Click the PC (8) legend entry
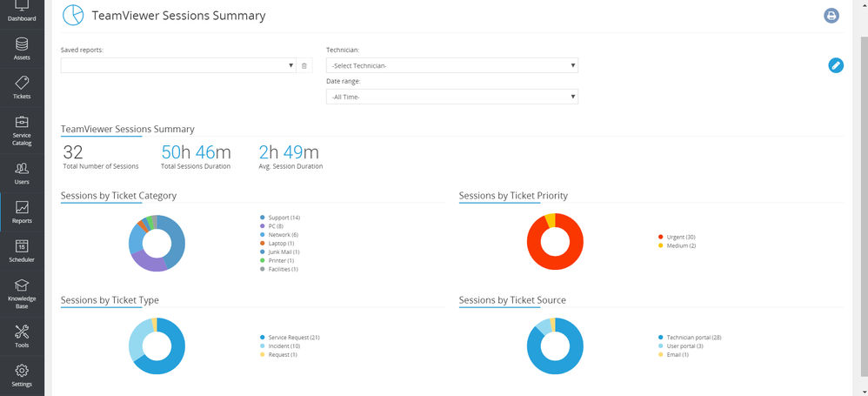 point(271,226)
